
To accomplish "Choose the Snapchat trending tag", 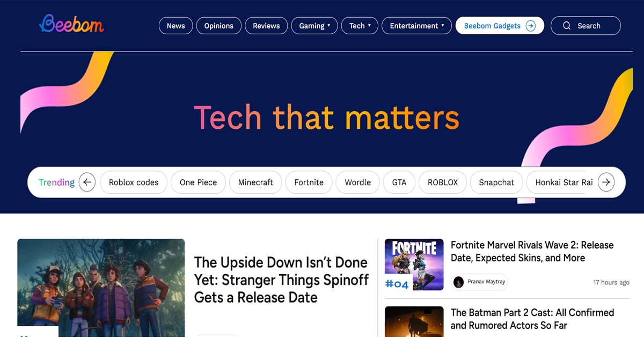I will tap(496, 182).
